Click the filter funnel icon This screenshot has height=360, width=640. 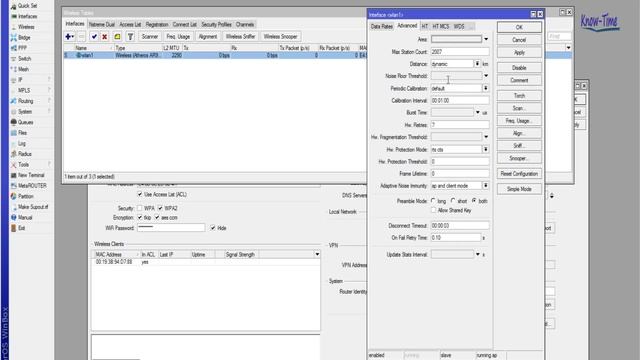[130, 37]
